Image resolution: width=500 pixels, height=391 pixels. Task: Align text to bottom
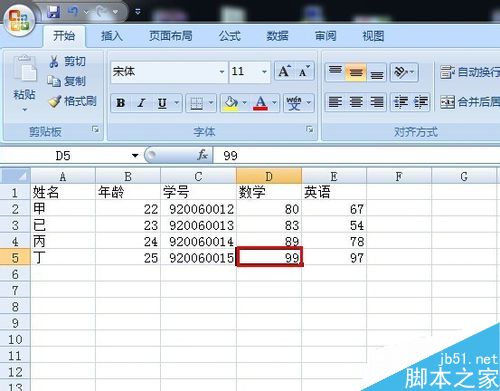(x=377, y=72)
